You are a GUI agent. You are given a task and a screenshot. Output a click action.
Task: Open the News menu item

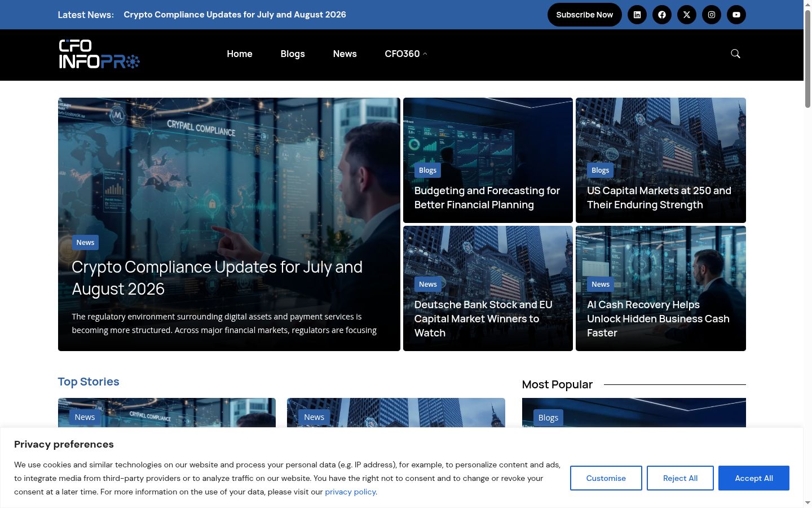click(x=345, y=54)
